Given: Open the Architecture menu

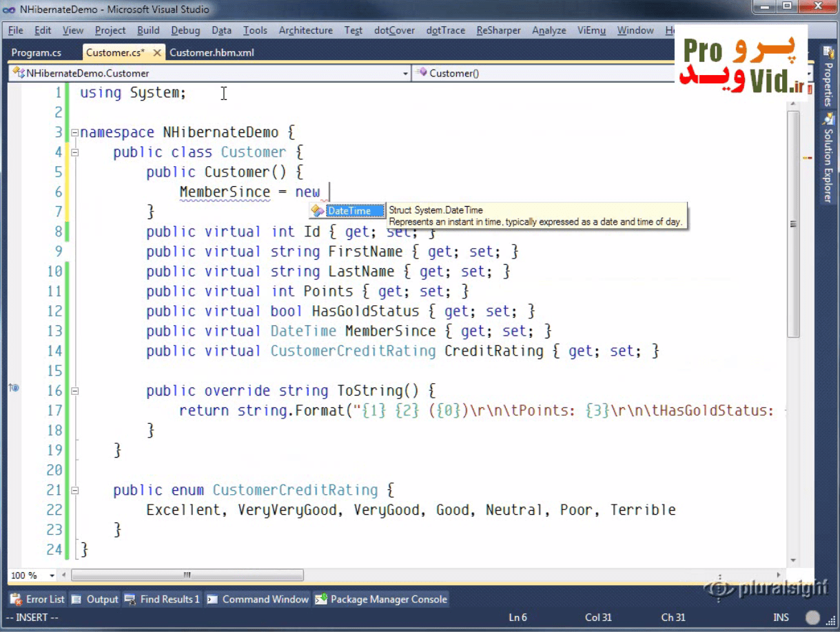Looking at the screenshot, I should [305, 30].
